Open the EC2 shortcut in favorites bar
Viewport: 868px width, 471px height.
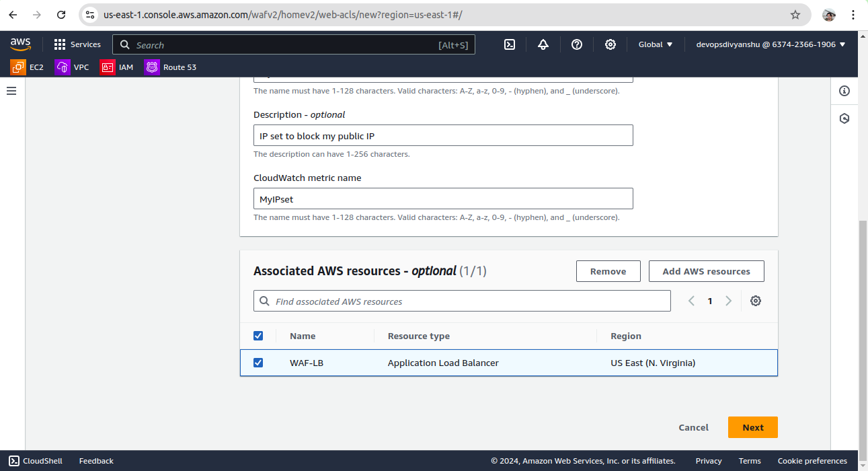click(28, 67)
